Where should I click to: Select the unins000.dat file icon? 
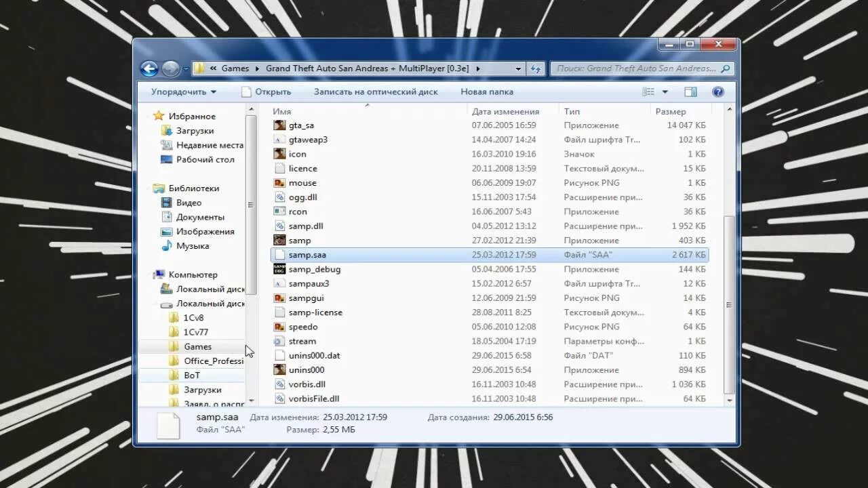click(279, 355)
